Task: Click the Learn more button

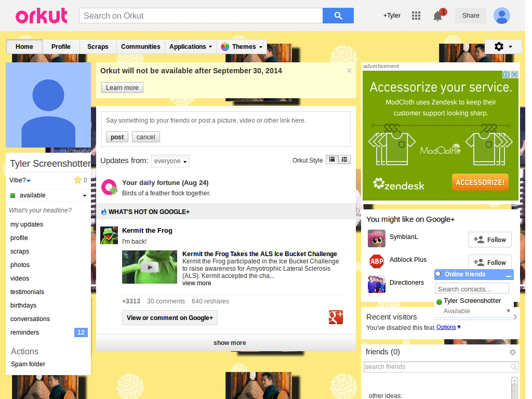Action: pos(122,87)
